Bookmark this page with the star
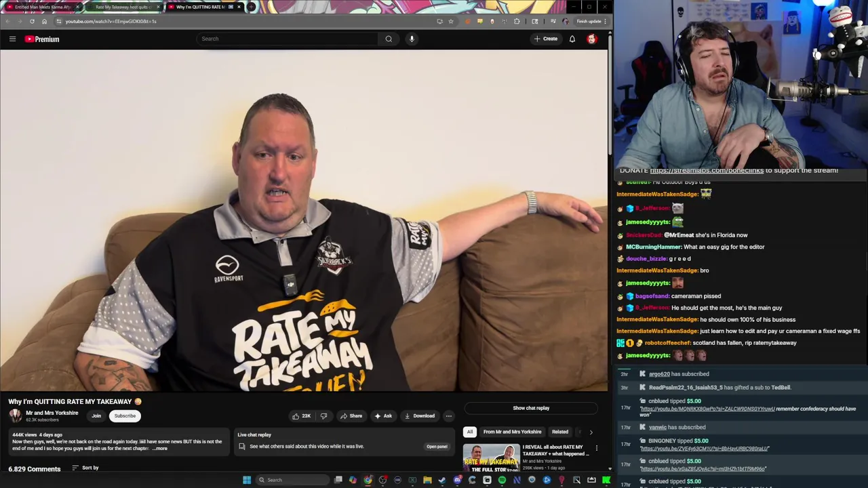Viewport: 868px width, 488px height. point(450,21)
